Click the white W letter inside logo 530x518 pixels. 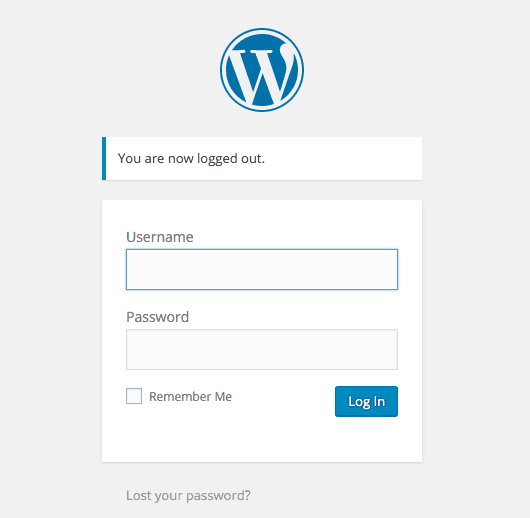(261, 73)
